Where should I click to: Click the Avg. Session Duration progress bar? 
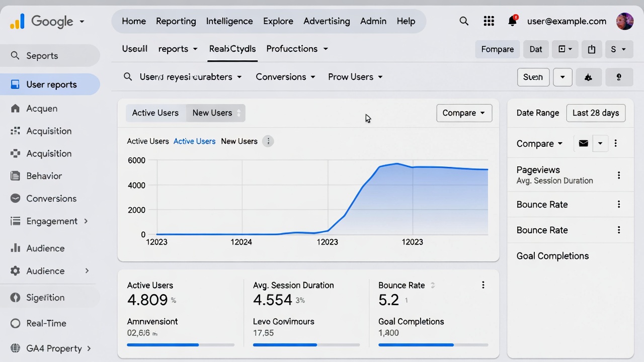(306, 344)
